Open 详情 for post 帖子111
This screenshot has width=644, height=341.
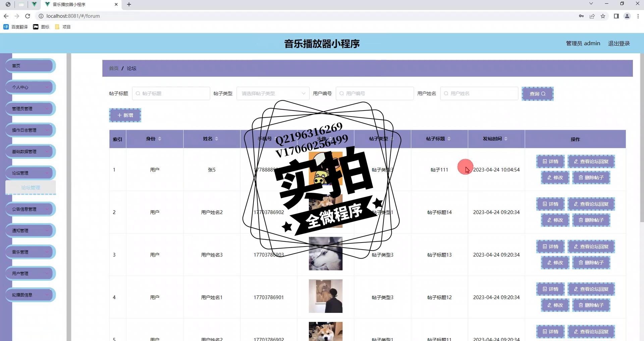click(x=550, y=161)
